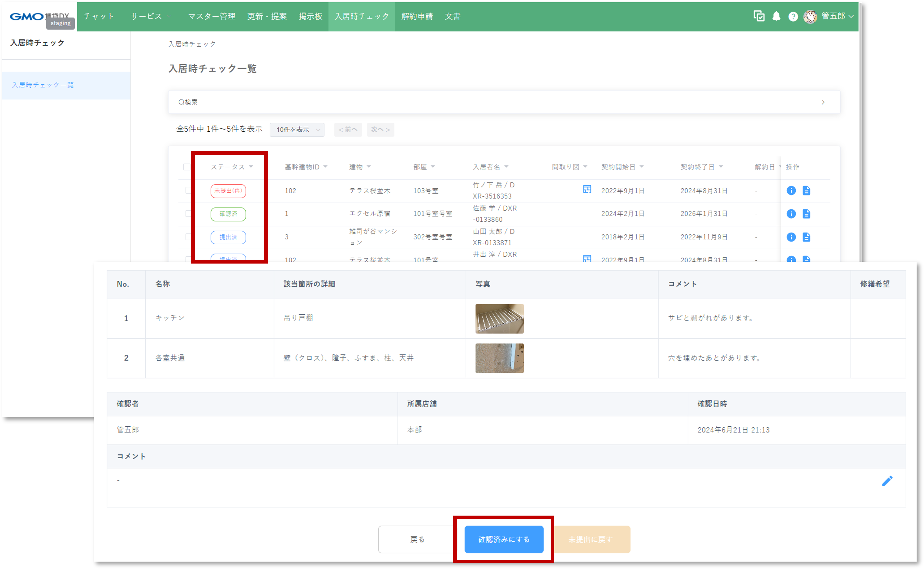Image resolution: width=924 pixels, height=569 pixels.
Task: Switch to the 解約申請 menu item
Action: coord(417,16)
